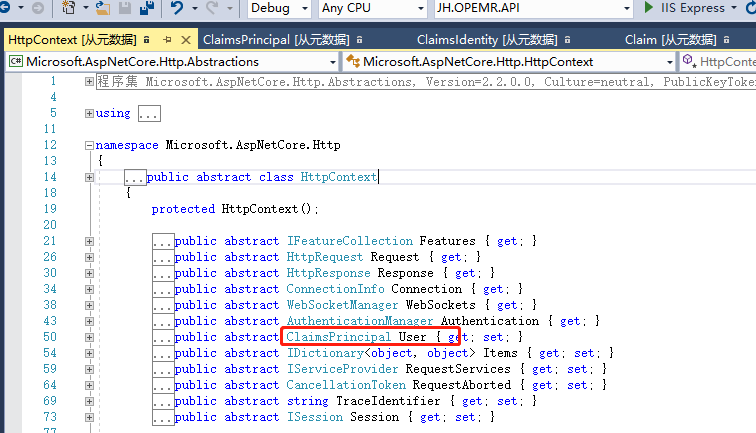
Task: Click the HttpContext class name on line 14
Action: pyautogui.click(x=338, y=177)
